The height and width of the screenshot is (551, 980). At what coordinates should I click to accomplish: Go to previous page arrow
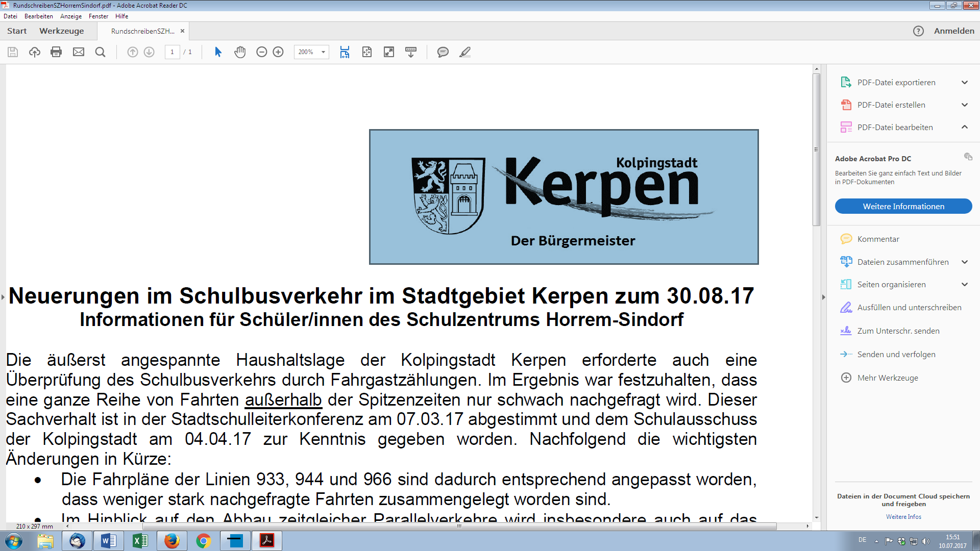(132, 52)
